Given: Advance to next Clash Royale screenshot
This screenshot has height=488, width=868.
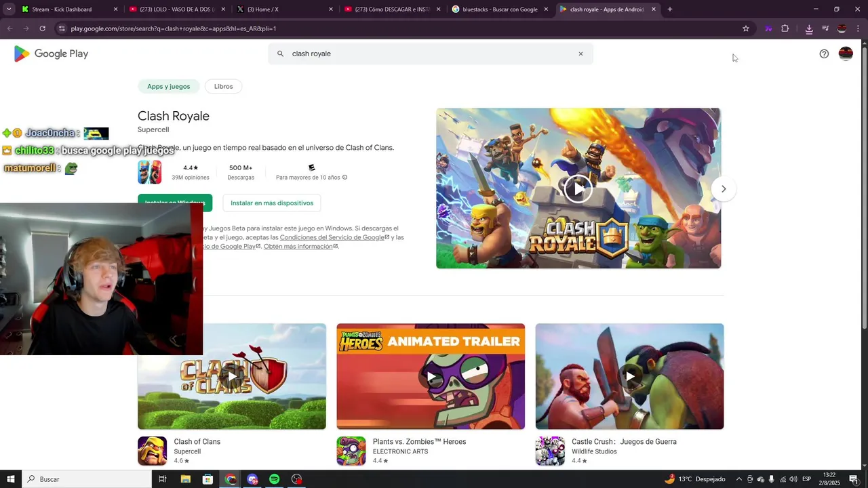Looking at the screenshot, I should [x=724, y=189].
